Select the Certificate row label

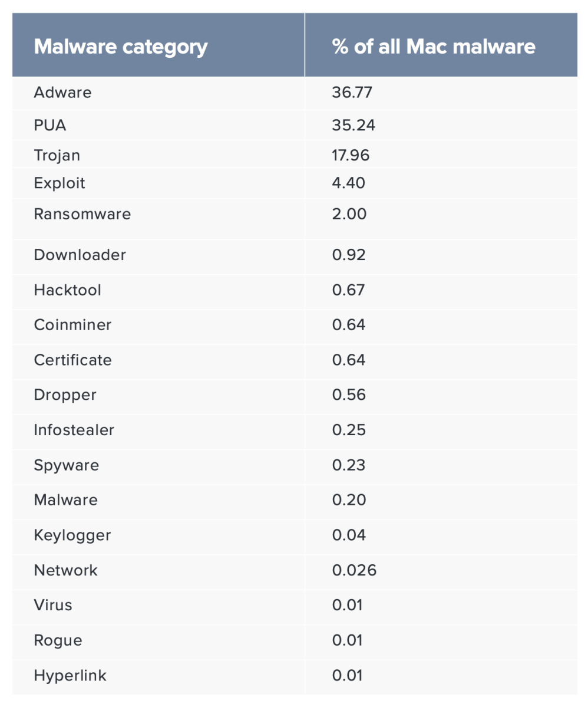72,360
